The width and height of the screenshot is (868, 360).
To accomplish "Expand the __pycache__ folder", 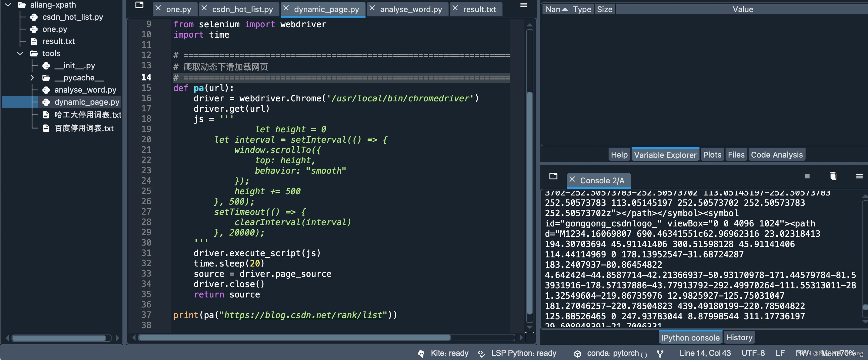I will coord(32,78).
